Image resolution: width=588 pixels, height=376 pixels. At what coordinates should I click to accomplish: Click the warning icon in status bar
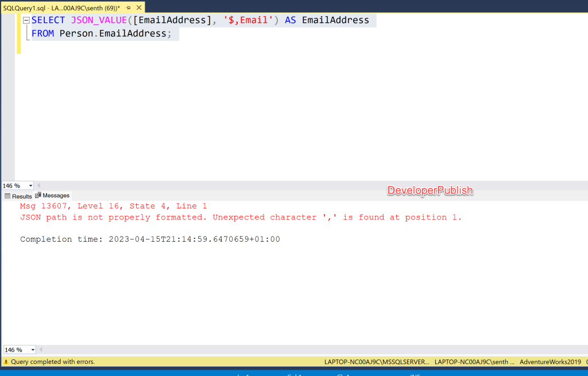[6, 362]
